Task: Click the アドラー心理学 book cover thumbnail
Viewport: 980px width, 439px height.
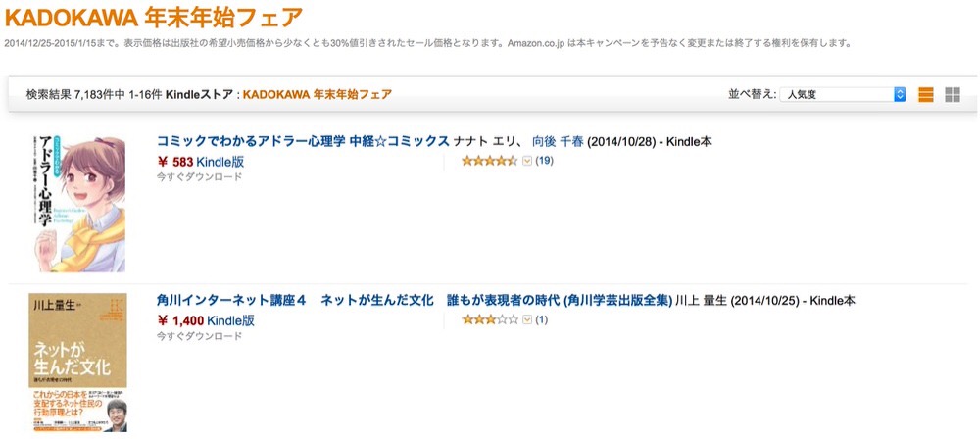Action: coord(77,204)
